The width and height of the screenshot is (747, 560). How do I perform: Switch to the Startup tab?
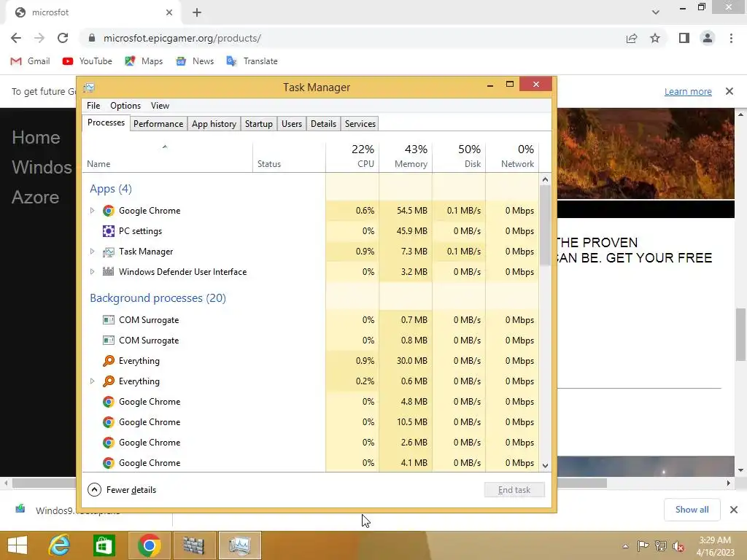pyautogui.click(x=259, y=124)
